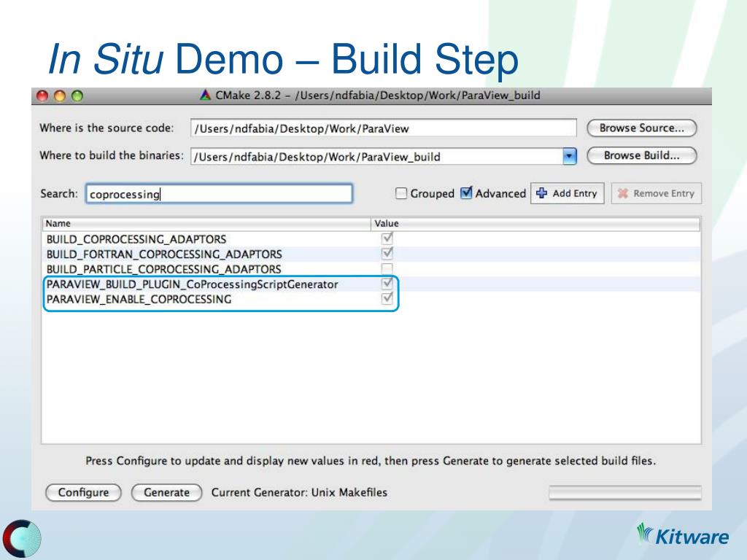The width and height of the screenshot is (747, 560).
Task: Enable the Grouped checkbox
Action: (x=401, y=193)
